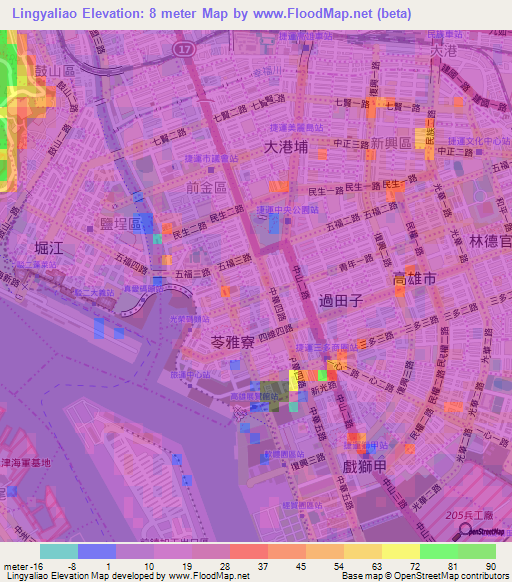The width and height of the screenshot is (512, 582).
Task: Click the 新光路 road label
Action: [x=323, y=388]
